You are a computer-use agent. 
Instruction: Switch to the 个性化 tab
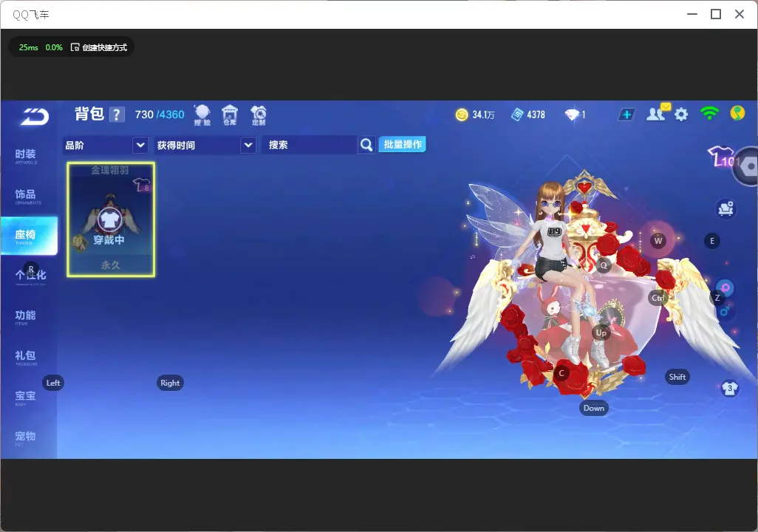(x=29, y=276)
